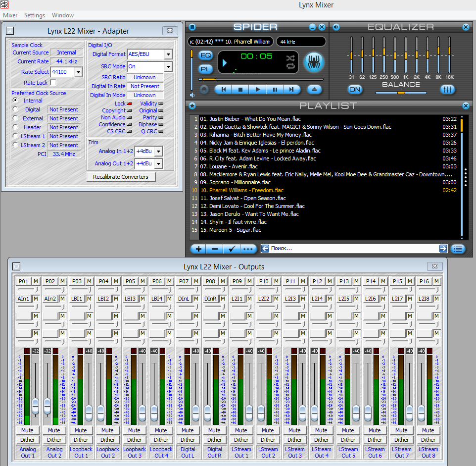This screenshot has width=476, height=466.
Task: Mute the Loopback Out 3 channel
Action: [x=134, y=430]
